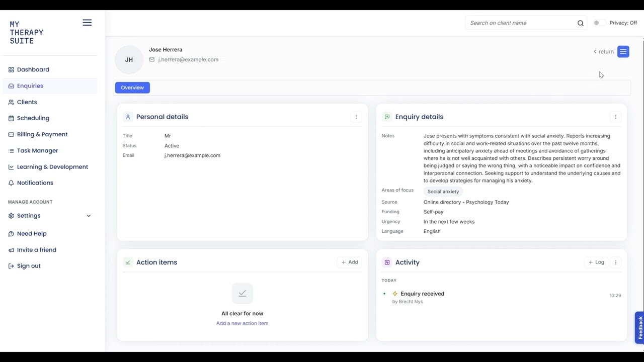Click the Personal details person icon
The image size is (644, 362).
(x=128, y=117)
